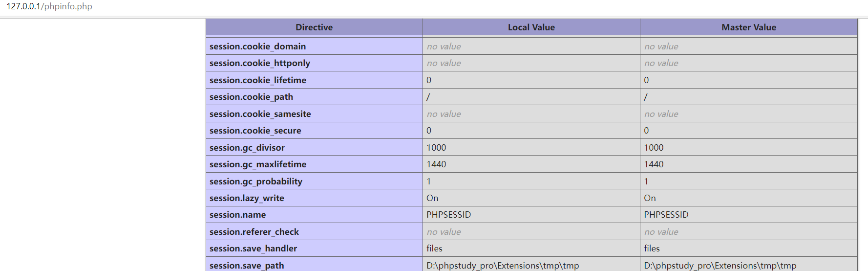Click session.save_handler local value files

[x=434, y=248]
